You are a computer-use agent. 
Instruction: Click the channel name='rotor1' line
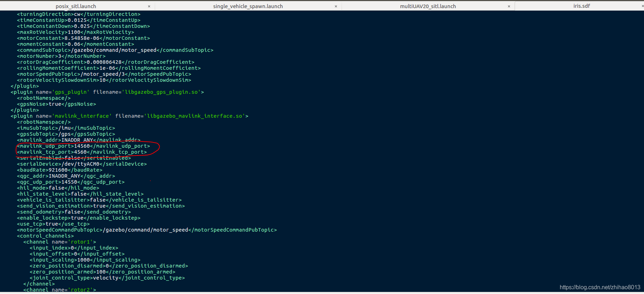60,242
